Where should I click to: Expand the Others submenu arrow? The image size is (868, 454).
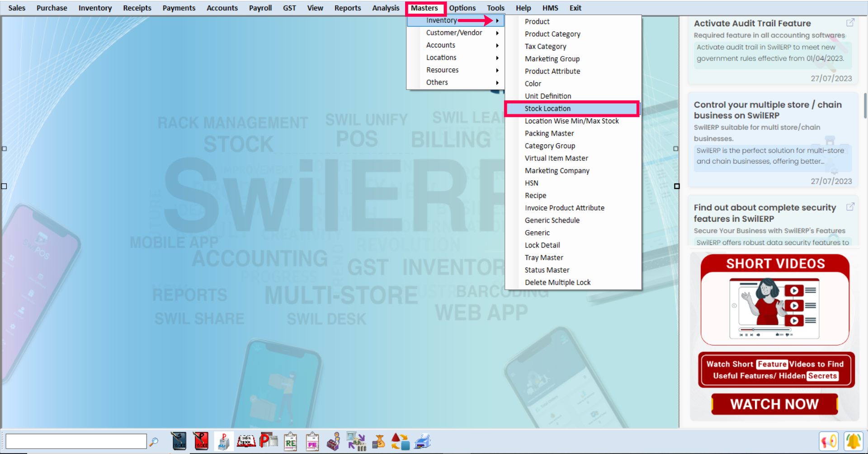(x=497, y=83)
